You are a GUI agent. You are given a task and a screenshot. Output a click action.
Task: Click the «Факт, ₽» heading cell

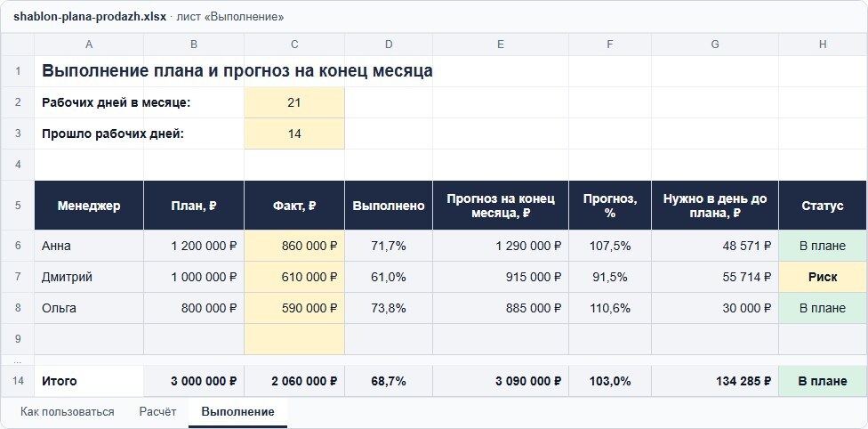tap(294, 205)
